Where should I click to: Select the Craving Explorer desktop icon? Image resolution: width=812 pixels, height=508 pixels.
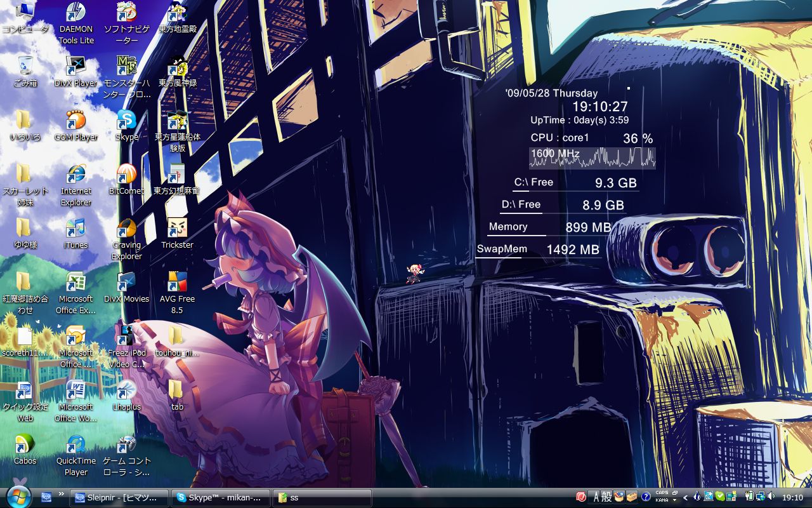click(127, 239)
